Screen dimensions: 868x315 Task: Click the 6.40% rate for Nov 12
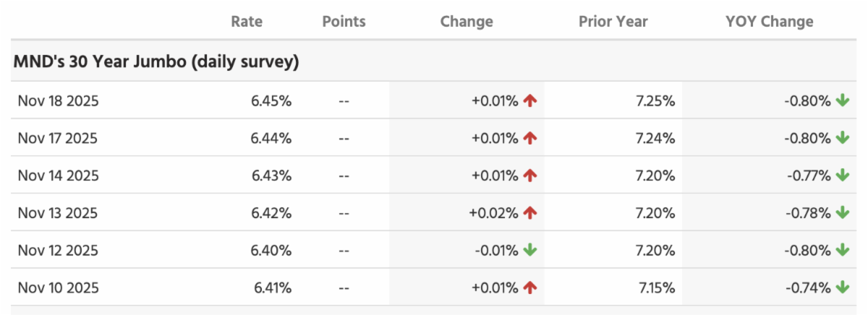[272, 251]
